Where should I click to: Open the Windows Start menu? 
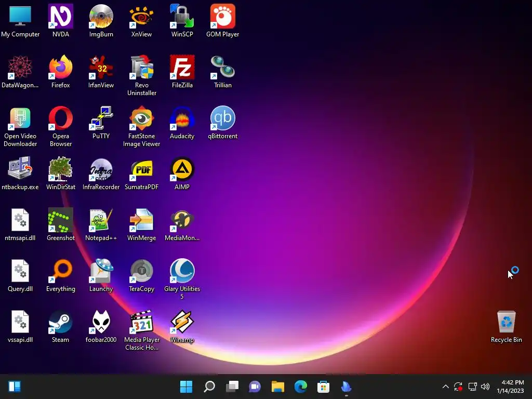click(x=186, y=387)
